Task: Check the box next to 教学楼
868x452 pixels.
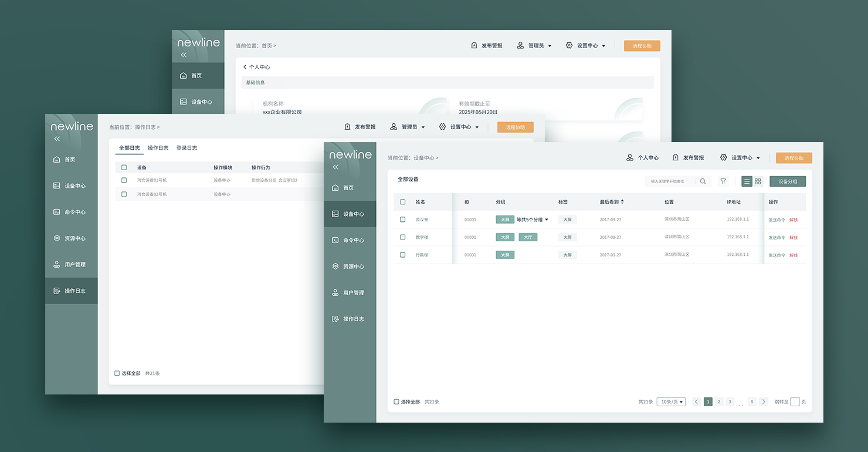Action: click(x=402, y=237)
